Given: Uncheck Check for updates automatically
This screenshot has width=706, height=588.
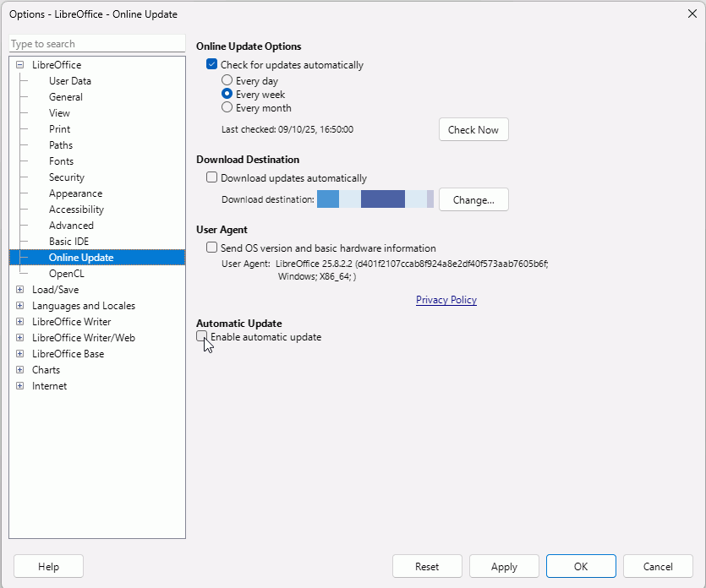Looking at the screenshot, I should pos(212,65).
